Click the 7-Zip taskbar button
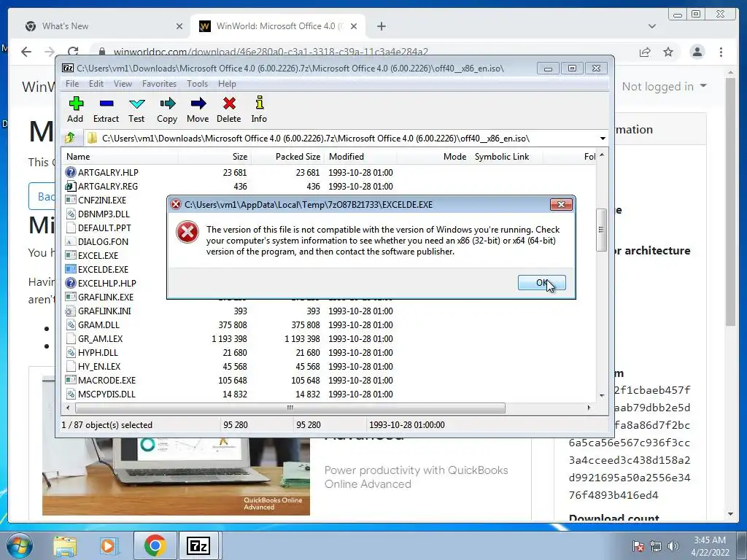The image size is (747, 560). tap(198, 545)
